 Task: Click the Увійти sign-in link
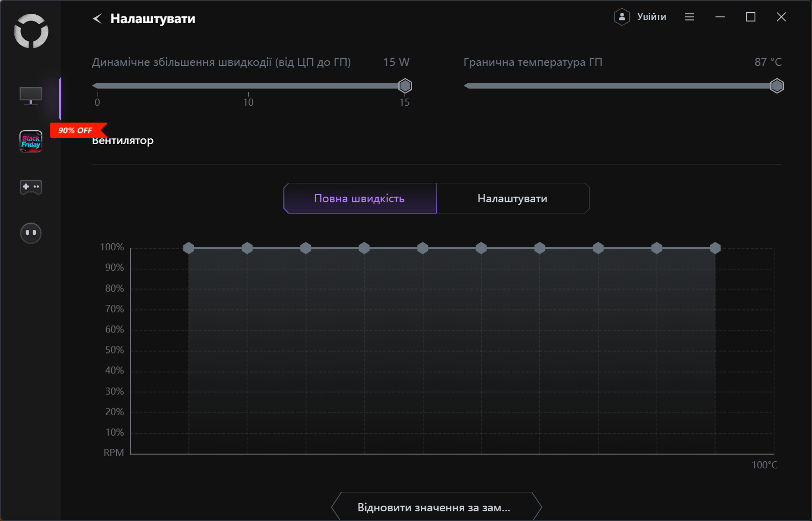(651, 17)
